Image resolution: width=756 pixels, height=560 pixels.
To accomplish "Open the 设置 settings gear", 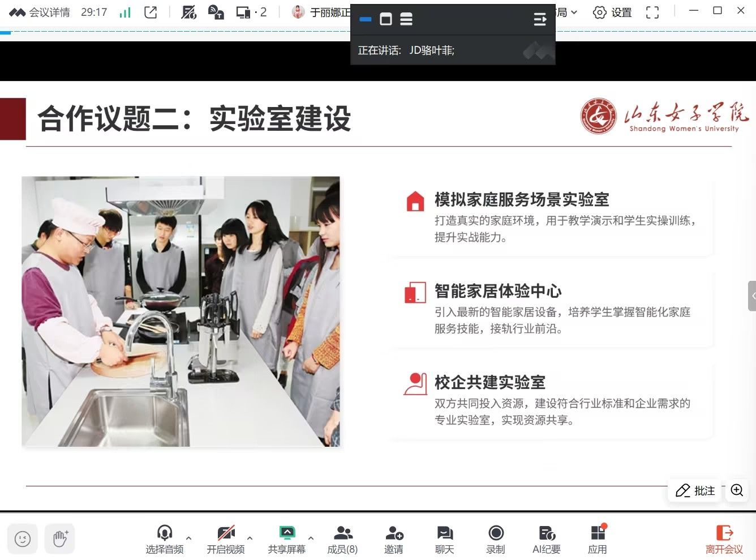I will pyautogui.click(x=612, y=12).
